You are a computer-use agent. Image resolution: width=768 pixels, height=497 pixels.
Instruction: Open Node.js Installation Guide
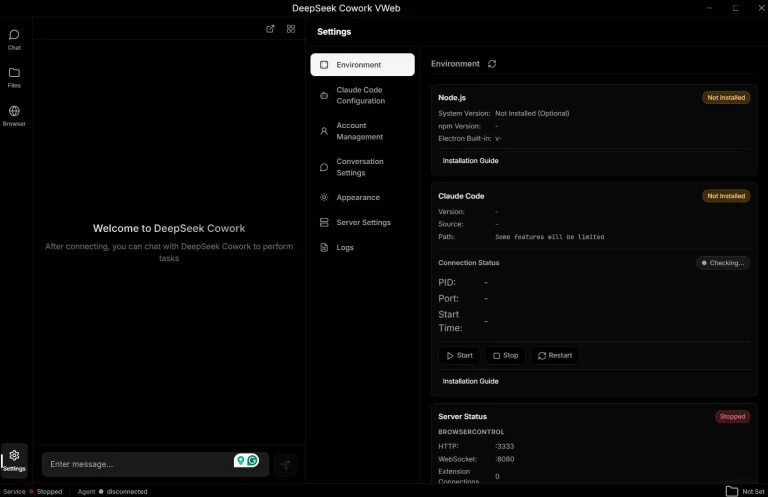[470, 161]
